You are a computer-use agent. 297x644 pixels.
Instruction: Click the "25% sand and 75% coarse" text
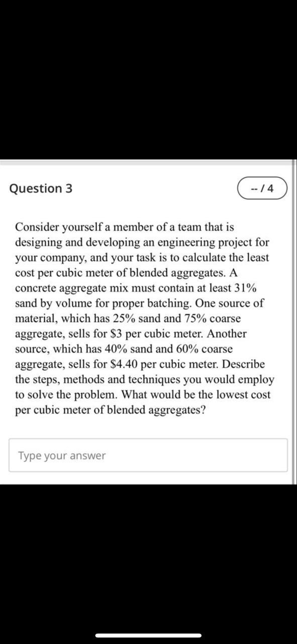click(x=176, y=318)
